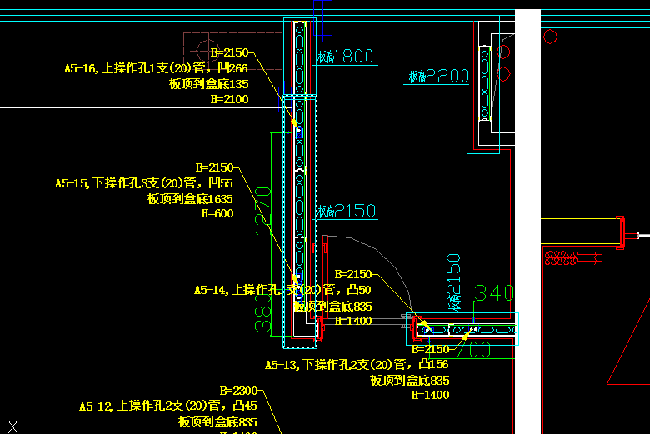Pick the A5-13 annotation text line
Screen dimensions: 650x434
(x=357, y=365)
